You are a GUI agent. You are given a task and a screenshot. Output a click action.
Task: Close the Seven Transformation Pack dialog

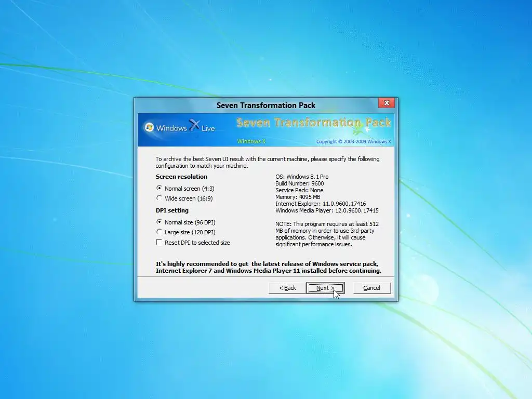(x=387, y=103)
